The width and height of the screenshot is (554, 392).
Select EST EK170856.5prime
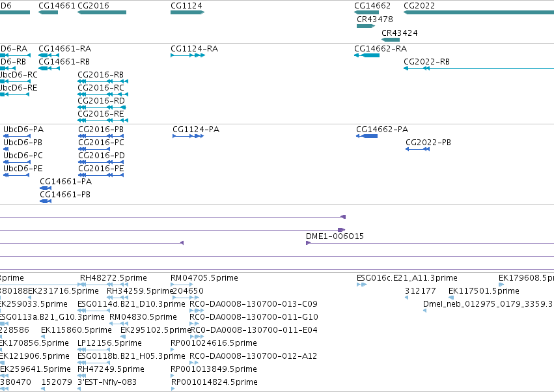coord(35,343)
